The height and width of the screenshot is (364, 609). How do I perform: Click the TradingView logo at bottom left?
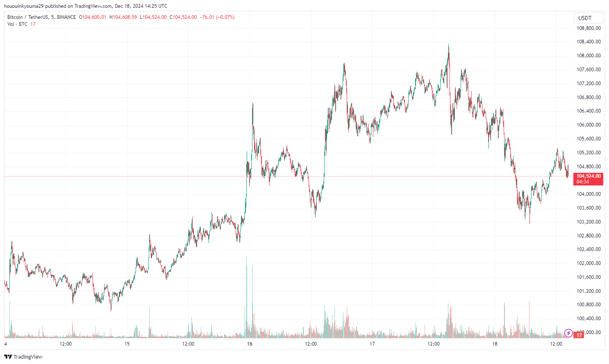[23, 357]
